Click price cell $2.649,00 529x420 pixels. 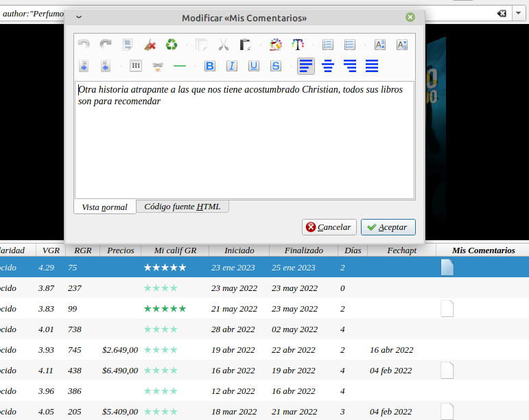[x=120, y=350]
